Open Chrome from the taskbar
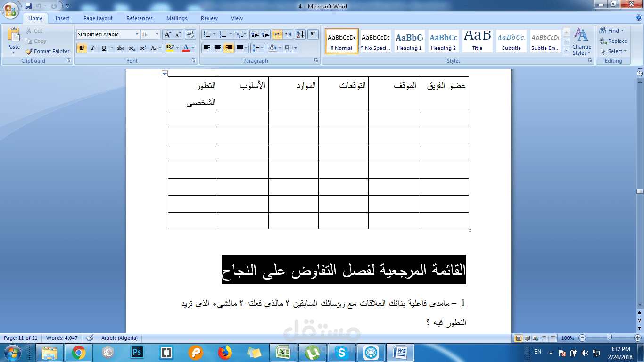The image size is (644, 362). click(78, 353)
